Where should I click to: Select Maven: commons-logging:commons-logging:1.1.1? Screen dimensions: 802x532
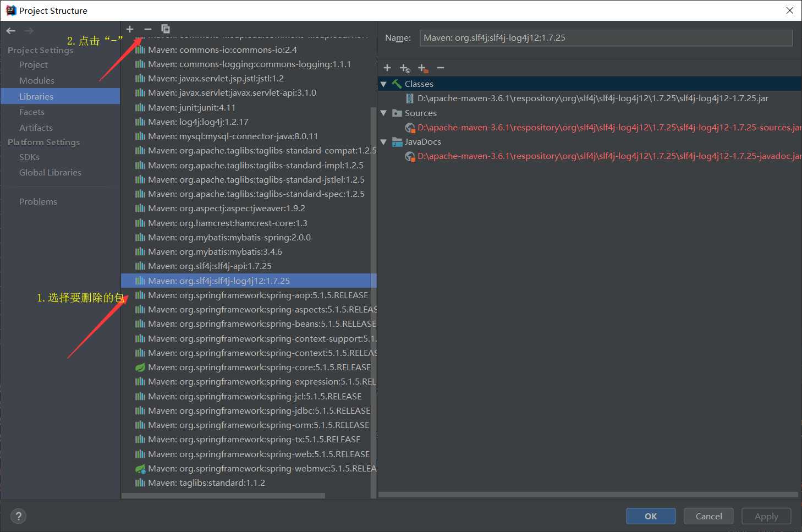coord(249,64)
